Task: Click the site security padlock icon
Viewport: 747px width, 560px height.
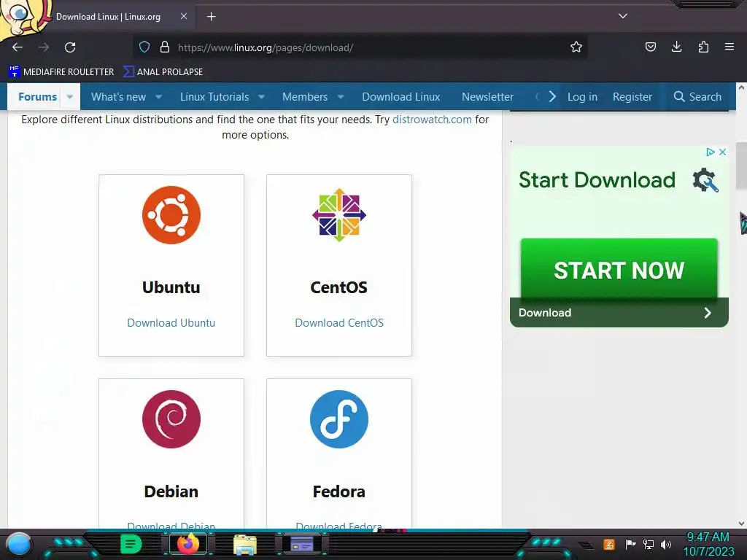Action: coord(165,47)
